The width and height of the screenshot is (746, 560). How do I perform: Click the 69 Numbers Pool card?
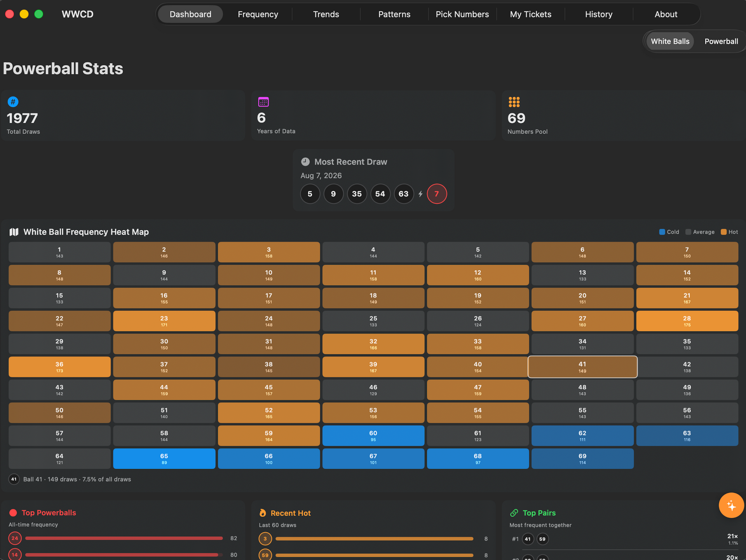click(624, 116)
